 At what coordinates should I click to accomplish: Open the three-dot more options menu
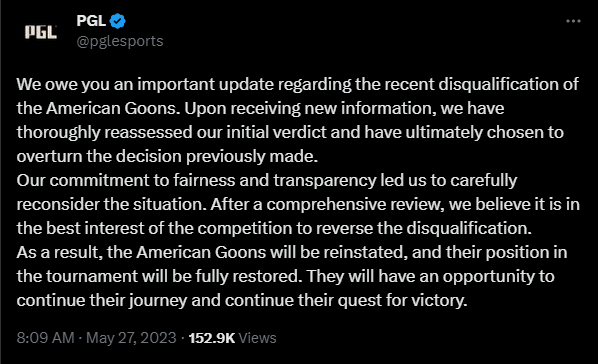[x=573, y=21]
